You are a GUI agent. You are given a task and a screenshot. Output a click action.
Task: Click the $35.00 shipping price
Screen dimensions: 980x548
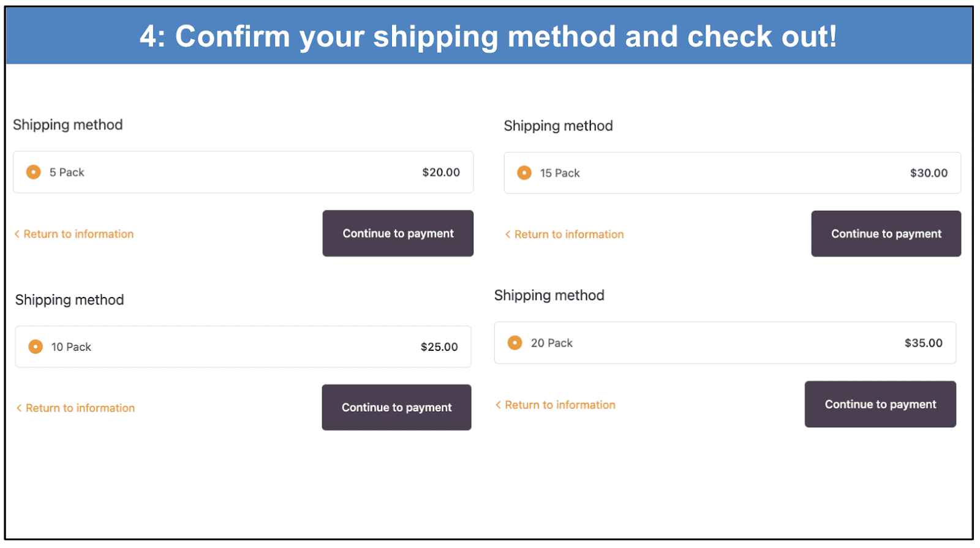click(923, 343)
